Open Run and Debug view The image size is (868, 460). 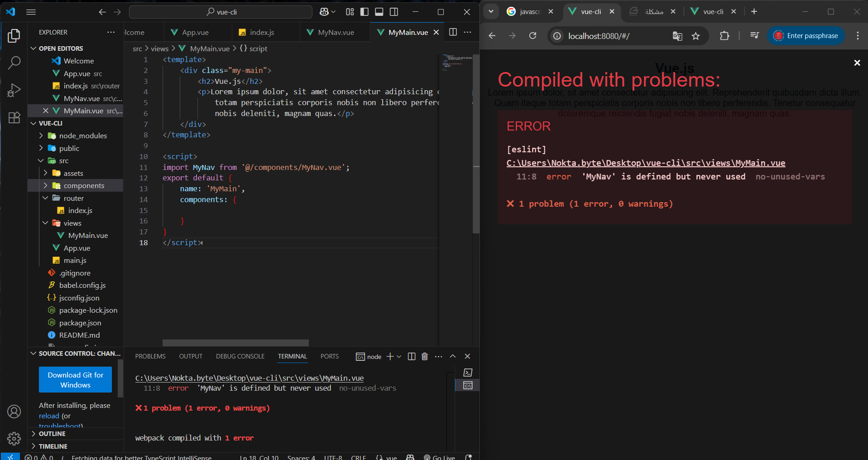[x=14, y=90]
